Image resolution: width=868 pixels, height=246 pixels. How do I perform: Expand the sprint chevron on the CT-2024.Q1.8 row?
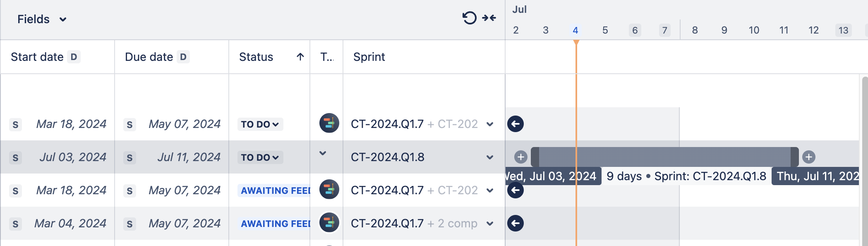click(490, 157)
